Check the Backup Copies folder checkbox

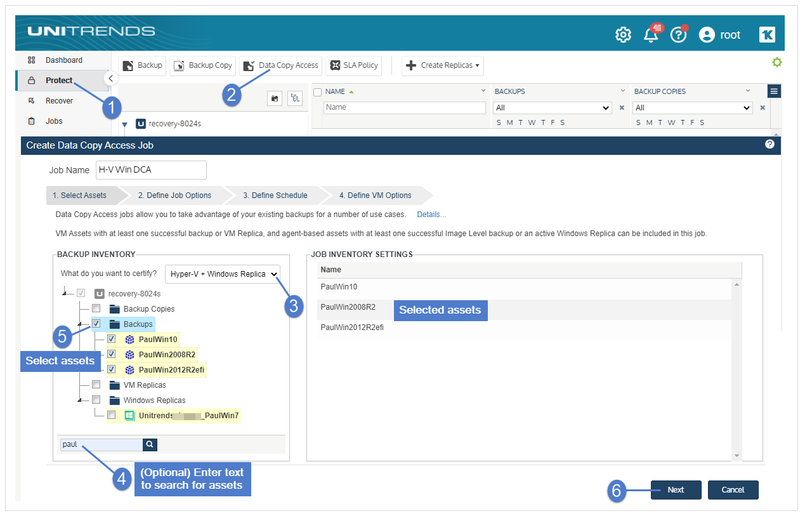(x=96, y=309)
